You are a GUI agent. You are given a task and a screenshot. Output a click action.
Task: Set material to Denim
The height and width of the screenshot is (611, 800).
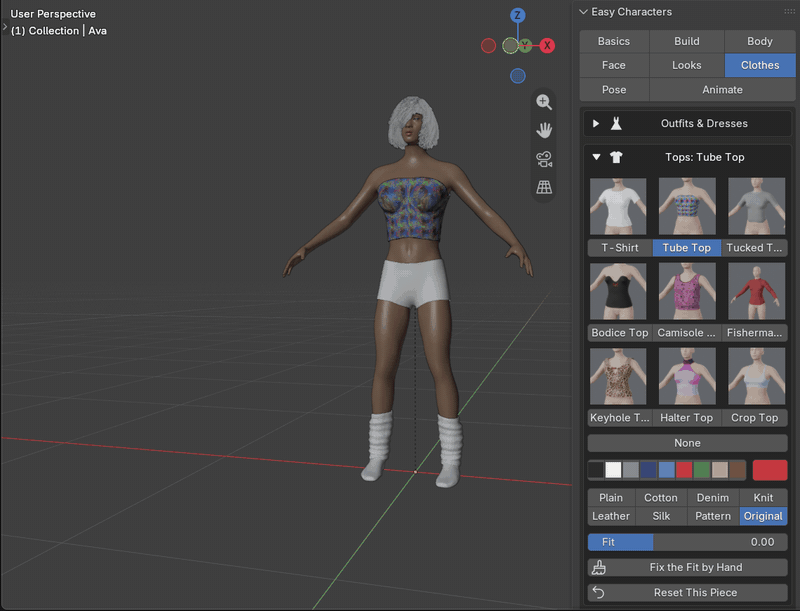(713, 498)
